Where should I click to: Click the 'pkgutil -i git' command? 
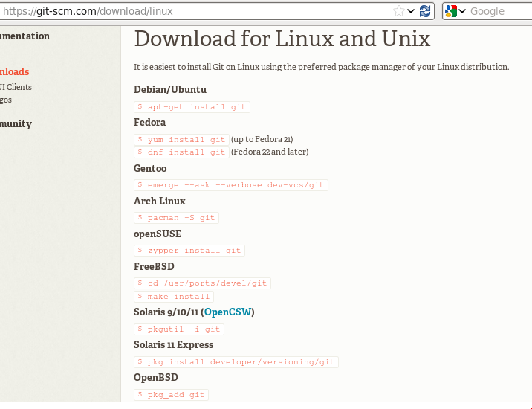pos(179,329)
